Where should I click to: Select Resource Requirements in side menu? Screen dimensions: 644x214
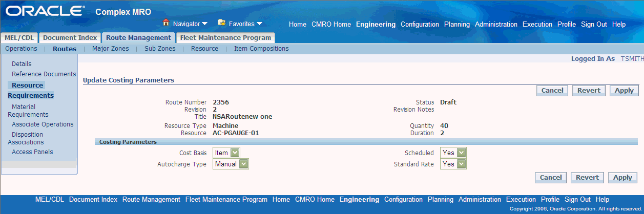click(31, 90)
